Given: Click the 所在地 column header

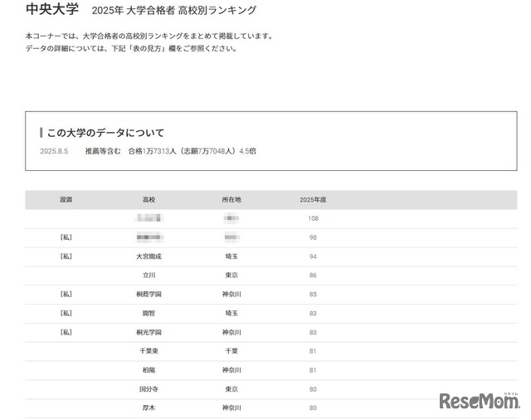Looking at the screenshot, I should coord(231,199).
